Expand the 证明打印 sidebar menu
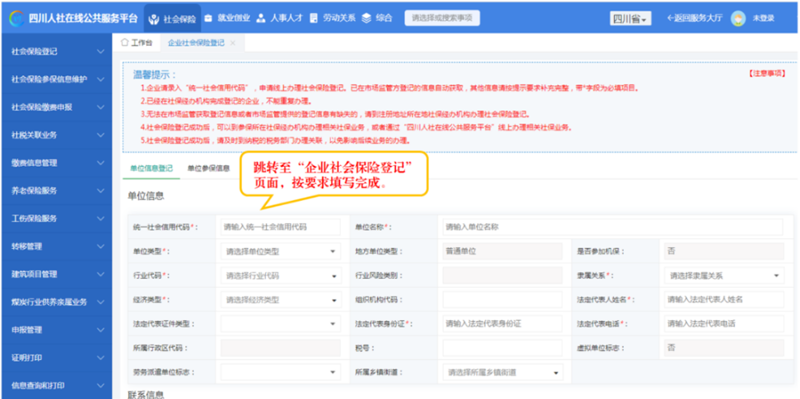800x399 pixels. pyautogui.click(x=57, y=358)
